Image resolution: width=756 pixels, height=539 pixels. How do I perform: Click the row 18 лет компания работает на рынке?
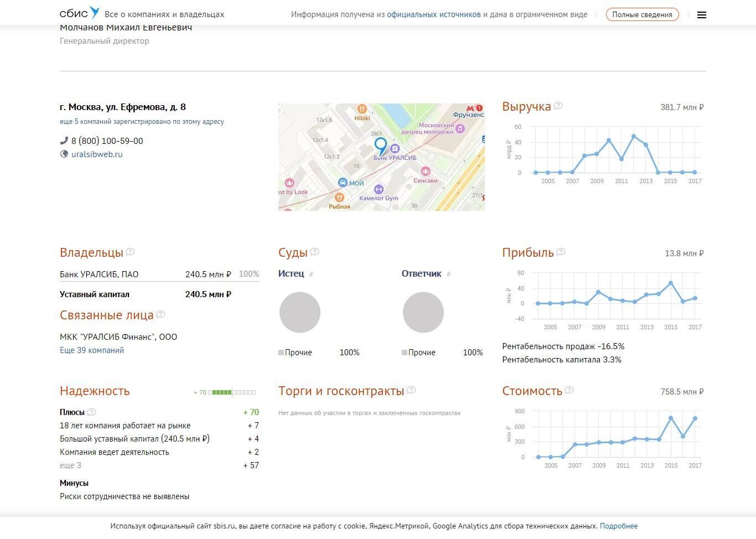click(159, 426)
